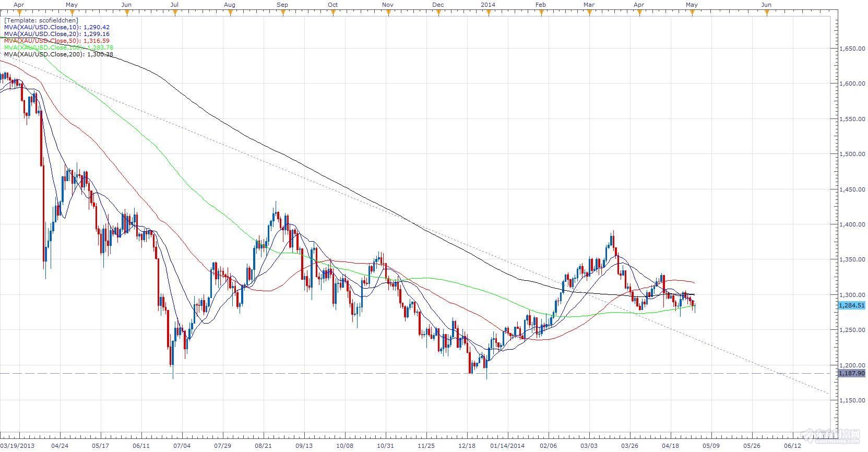Click the orange marker under Jul

(174, 13)
